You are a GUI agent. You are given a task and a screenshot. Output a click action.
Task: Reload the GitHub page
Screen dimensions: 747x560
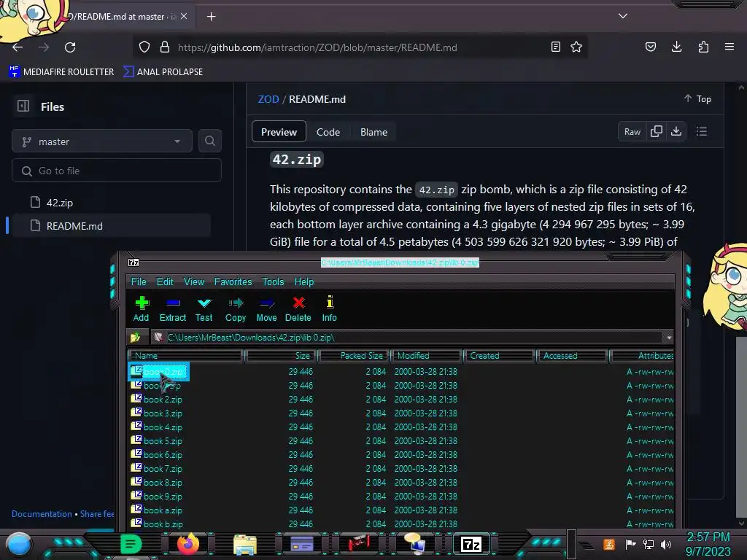(x=70, y=47)
